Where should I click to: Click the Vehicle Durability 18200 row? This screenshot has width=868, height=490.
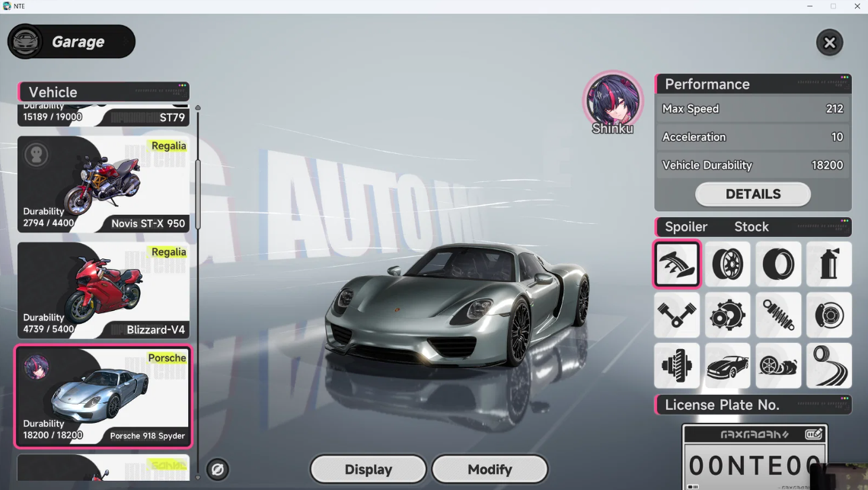tap(753, 165)
